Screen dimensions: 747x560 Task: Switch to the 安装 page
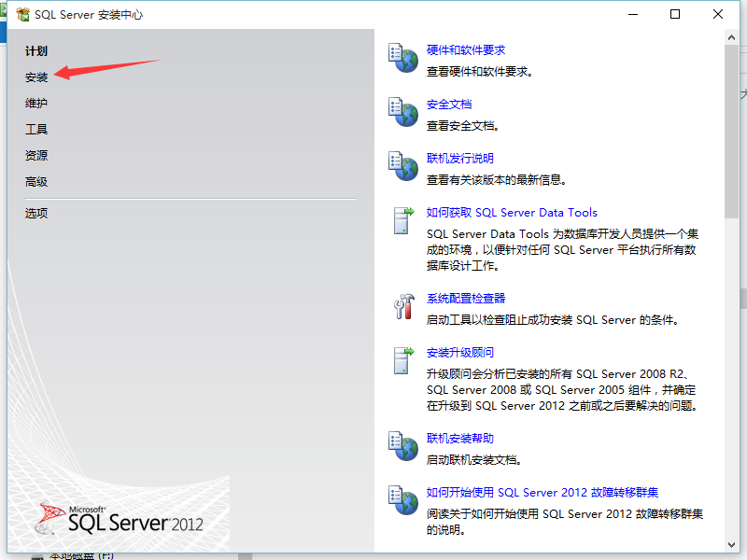[36, 77]
